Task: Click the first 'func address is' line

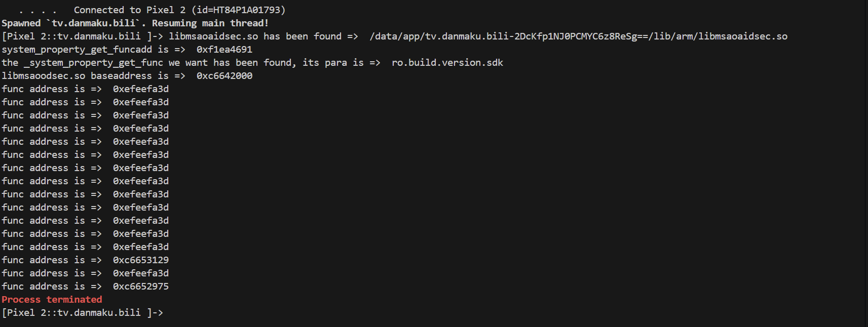Action: click(85, 89)
